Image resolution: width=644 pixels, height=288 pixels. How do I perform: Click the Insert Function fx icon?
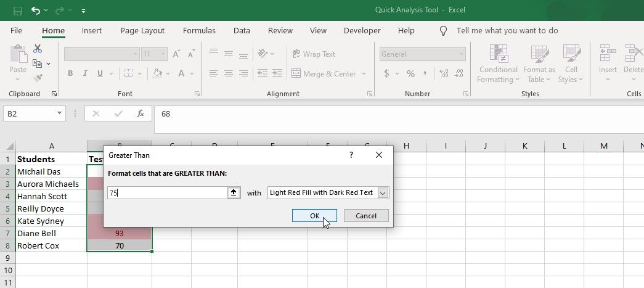(141, 113)
